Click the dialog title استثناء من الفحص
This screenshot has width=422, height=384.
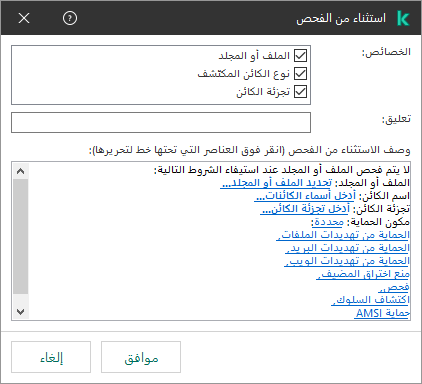(x=341, y=18)
